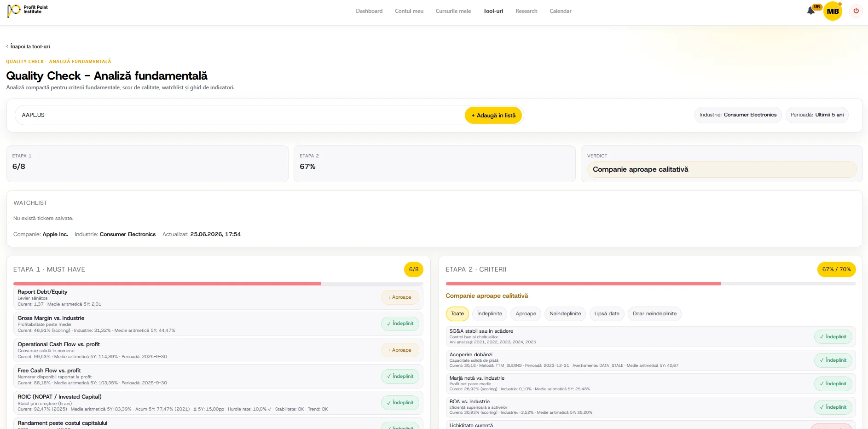Click the 6/8 score badge in Etapa 1

coord(414,270)
